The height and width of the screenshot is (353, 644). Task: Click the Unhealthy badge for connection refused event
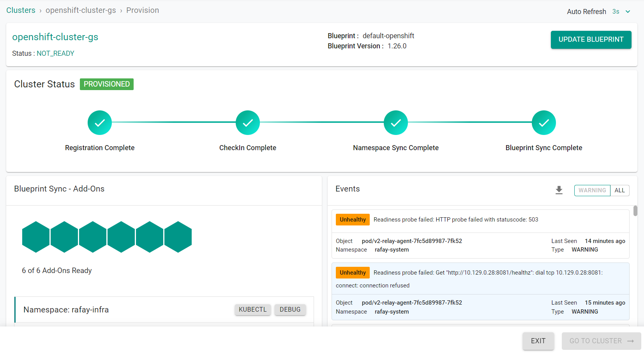(x=353, y=273)
